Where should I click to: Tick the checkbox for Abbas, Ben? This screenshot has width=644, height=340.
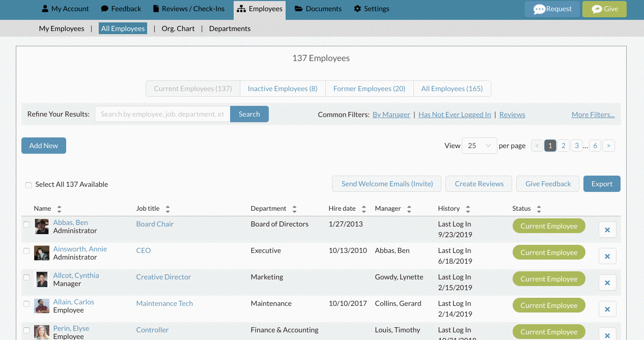[x=26, y=224]
